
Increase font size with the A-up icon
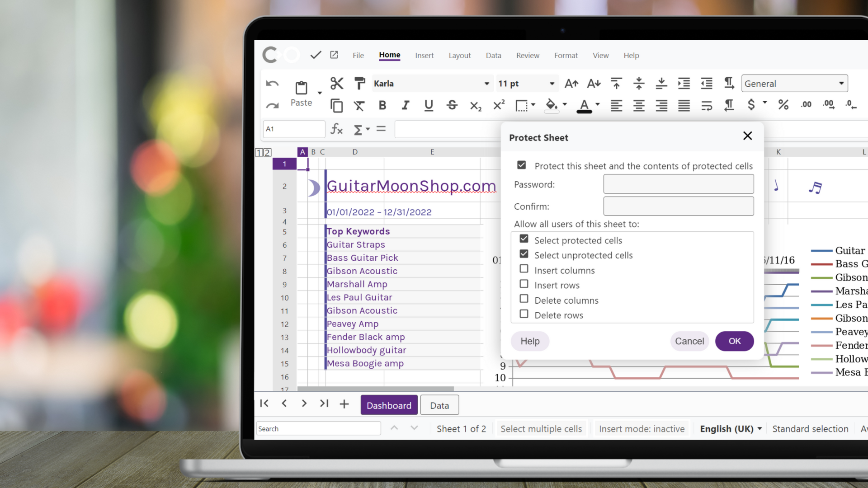(x=571, y=84)
